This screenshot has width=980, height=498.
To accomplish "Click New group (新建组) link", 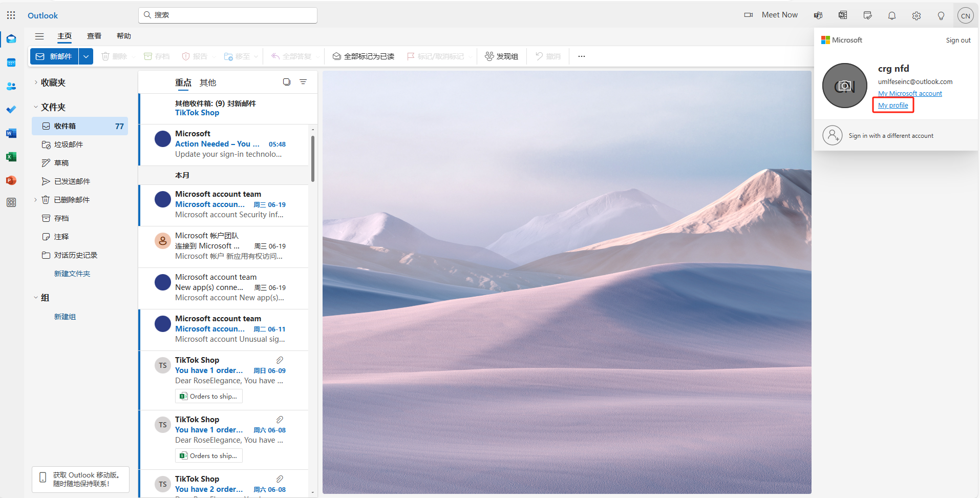I will [x=65, y=317].
